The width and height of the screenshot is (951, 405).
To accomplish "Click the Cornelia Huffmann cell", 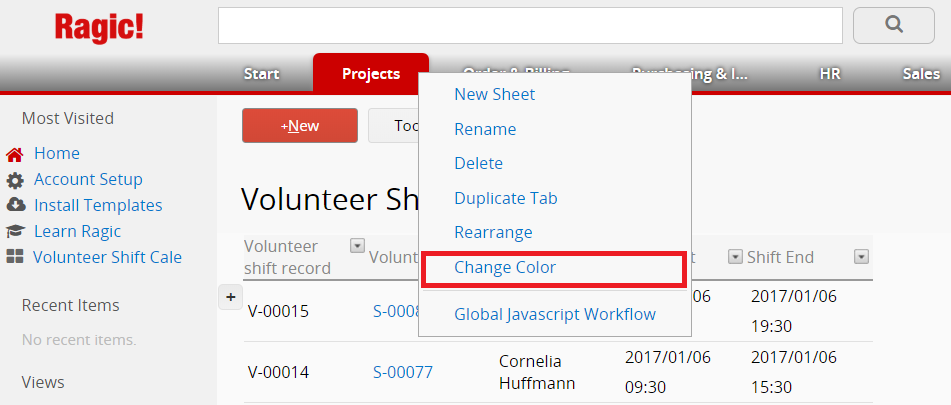I will point(537,372).
